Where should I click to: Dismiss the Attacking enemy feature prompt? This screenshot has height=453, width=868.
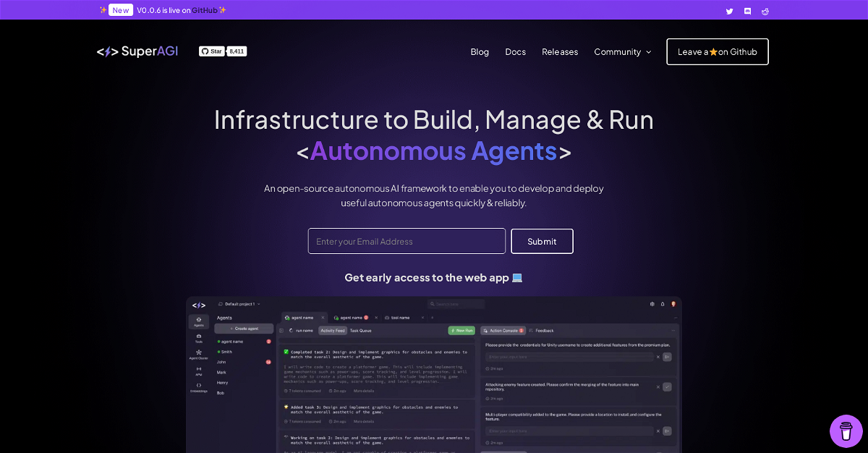pos(658,387)
